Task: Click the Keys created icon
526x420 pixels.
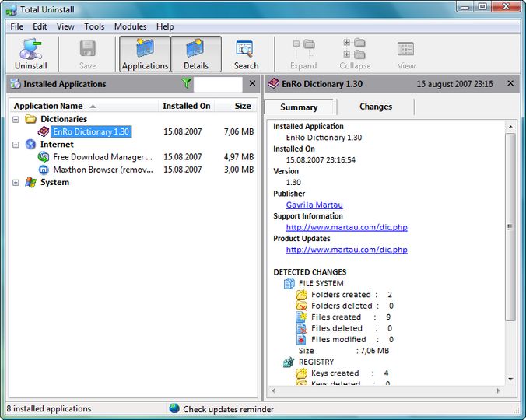Action: 302,373
